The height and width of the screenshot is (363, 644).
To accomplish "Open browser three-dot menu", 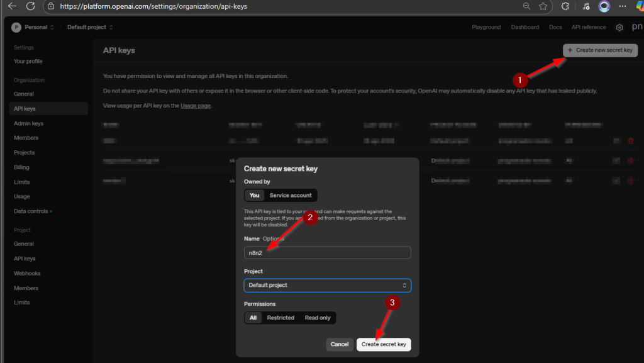I will click(623, 6).
